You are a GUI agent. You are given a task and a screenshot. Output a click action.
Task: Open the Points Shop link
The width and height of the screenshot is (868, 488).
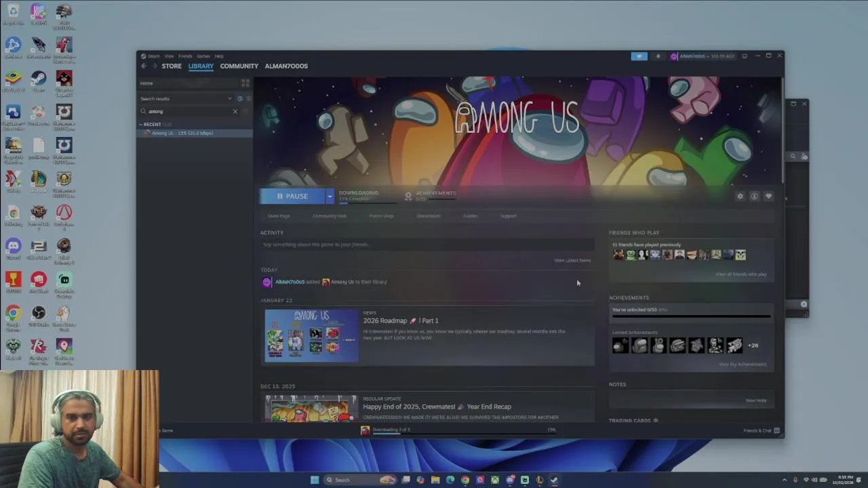381,216
